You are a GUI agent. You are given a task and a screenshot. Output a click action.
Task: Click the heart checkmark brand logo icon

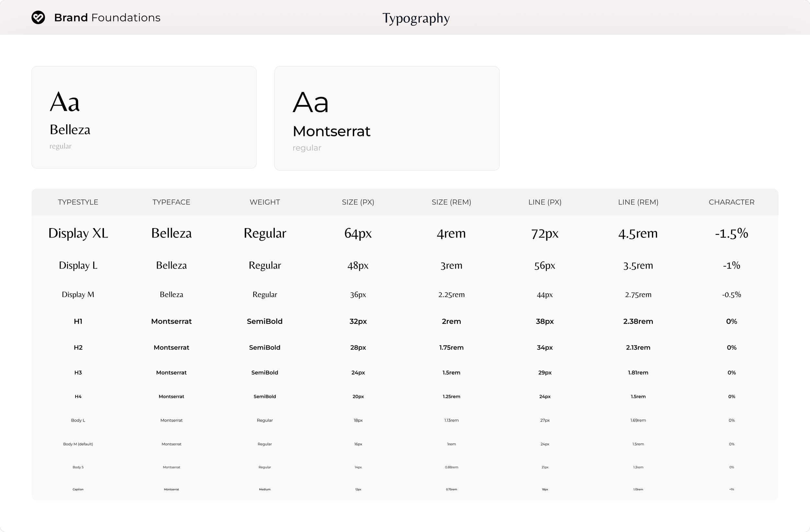(x=38, y=18)
